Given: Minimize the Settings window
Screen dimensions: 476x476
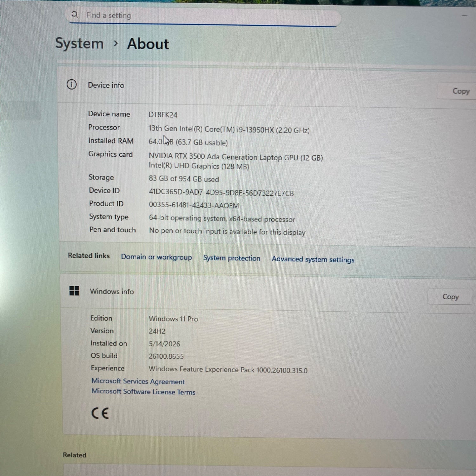Looking at the screenshot, I should point(464,16).
